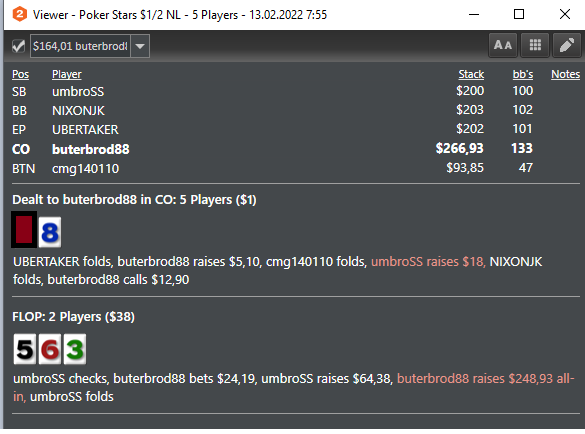The image size is (585, 434).
Task: Open the Notes column header
Action: pyautogui.click(x=566, y=74)
